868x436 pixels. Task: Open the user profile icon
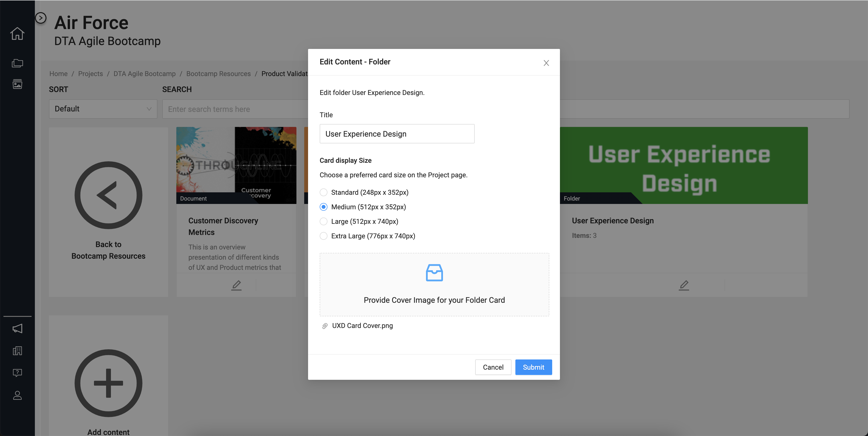[17, 395]
